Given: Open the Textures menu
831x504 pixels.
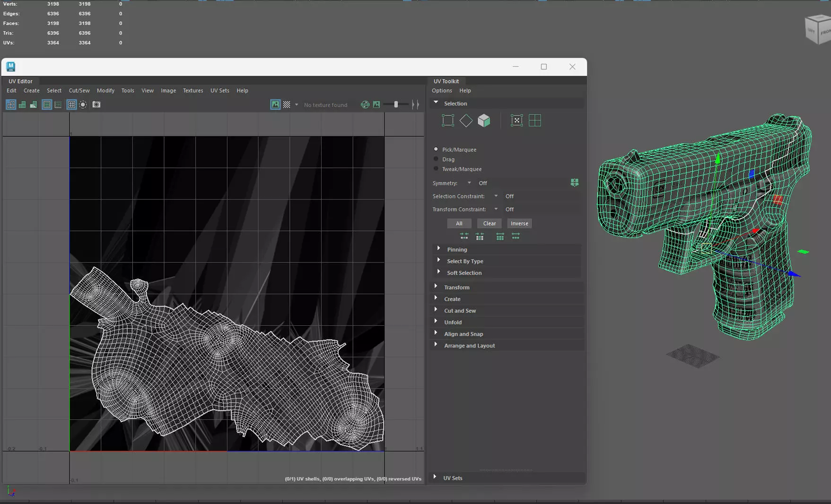Looking at the screenshot, I should tap(192, 90).
